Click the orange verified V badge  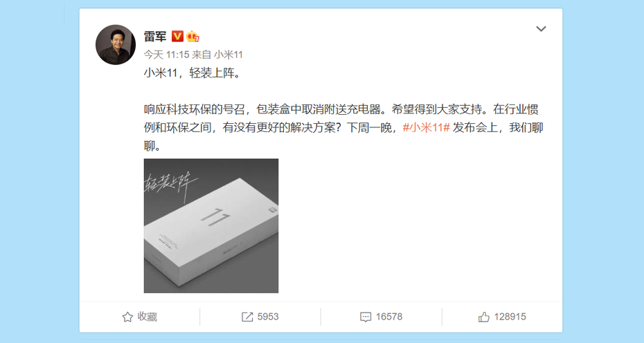click(177, 36)
